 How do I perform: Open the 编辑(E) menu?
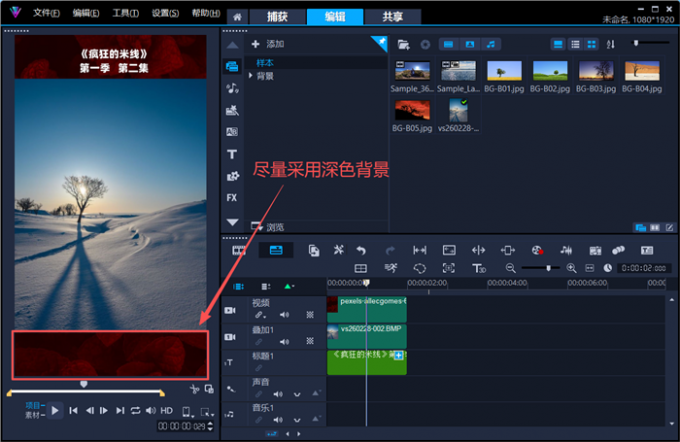tap(86, 13)
